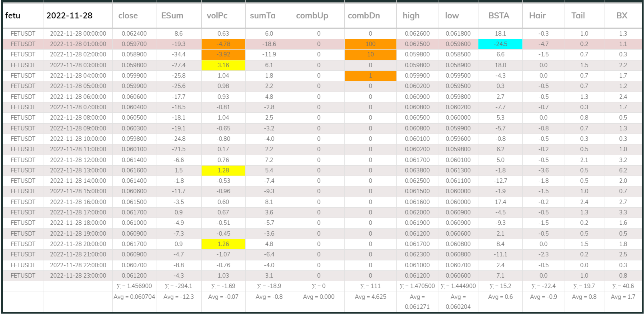Select timestamp 2022-11-28 23:00:00
Viewport: 644px width, 314px height.
tap(78, 276)
